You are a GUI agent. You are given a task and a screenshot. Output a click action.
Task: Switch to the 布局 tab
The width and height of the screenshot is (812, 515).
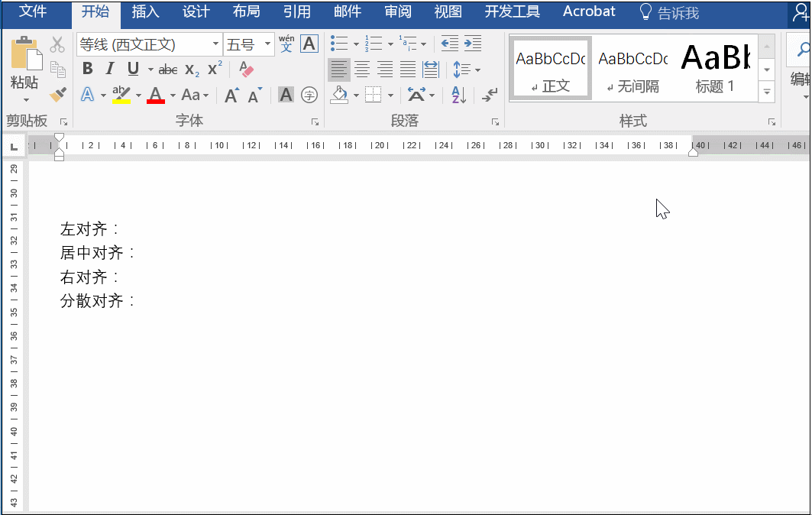click(x=247, y=12)
